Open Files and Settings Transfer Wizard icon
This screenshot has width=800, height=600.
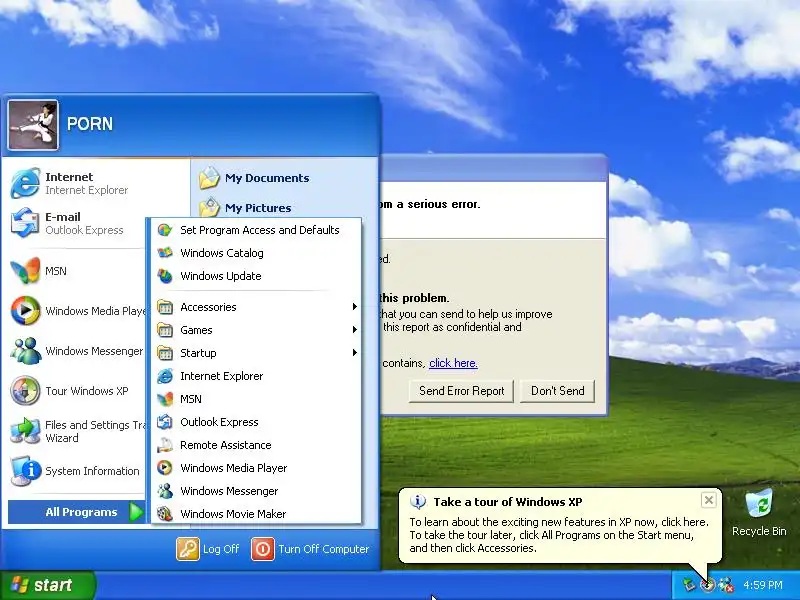point(25,431)
